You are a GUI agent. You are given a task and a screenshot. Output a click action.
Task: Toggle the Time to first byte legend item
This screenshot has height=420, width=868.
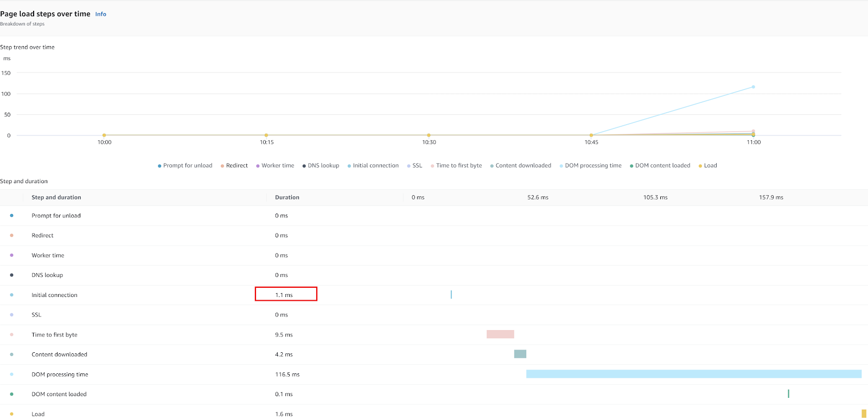click(x=456, y=166)
